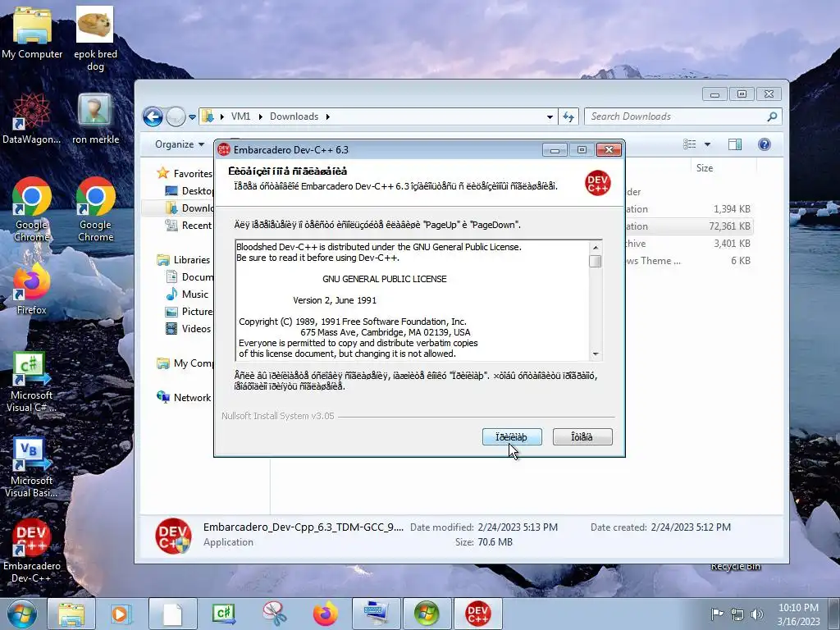This screenshot has height=630, width=840.
Task: Open Microsoft Visual C# desktop shortcut
Action: pyautogui.click(x=32, y=381)
